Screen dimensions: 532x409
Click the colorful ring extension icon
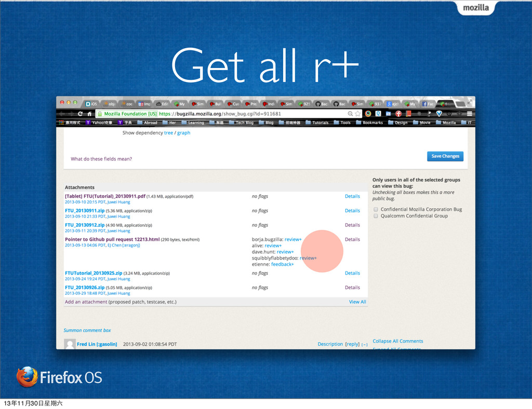tap(368, 114)
